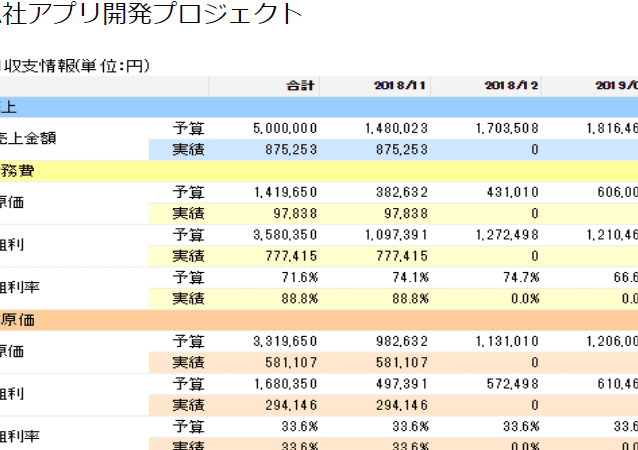Click the 予算 label beside 1,680,350
Image resolution: width=638 pixels, height=450 pixels.
(188, 384)
